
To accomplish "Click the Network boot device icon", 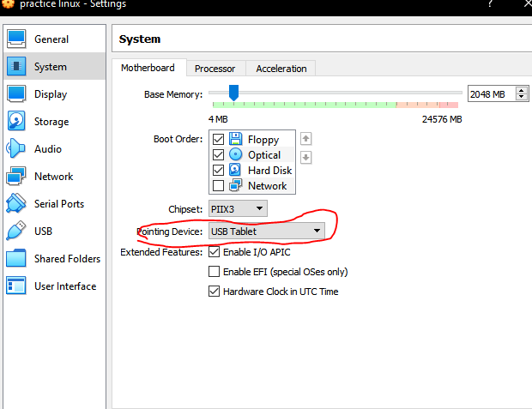I will 235,185.
